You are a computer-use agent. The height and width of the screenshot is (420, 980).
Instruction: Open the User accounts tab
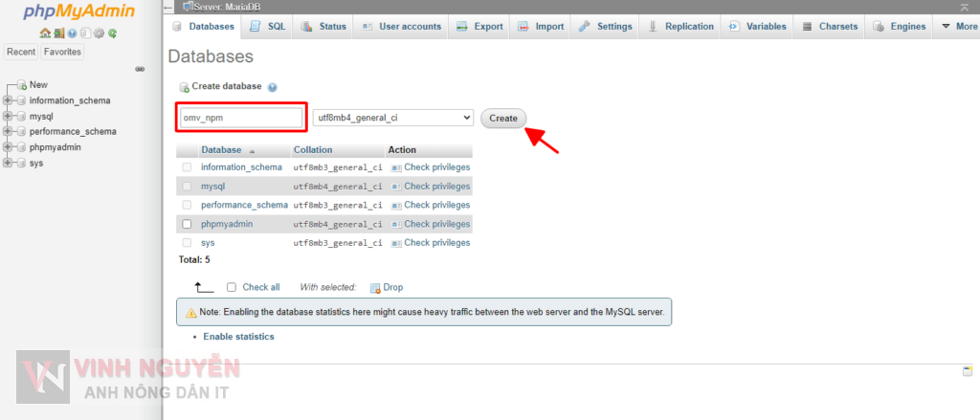point(401,26)
